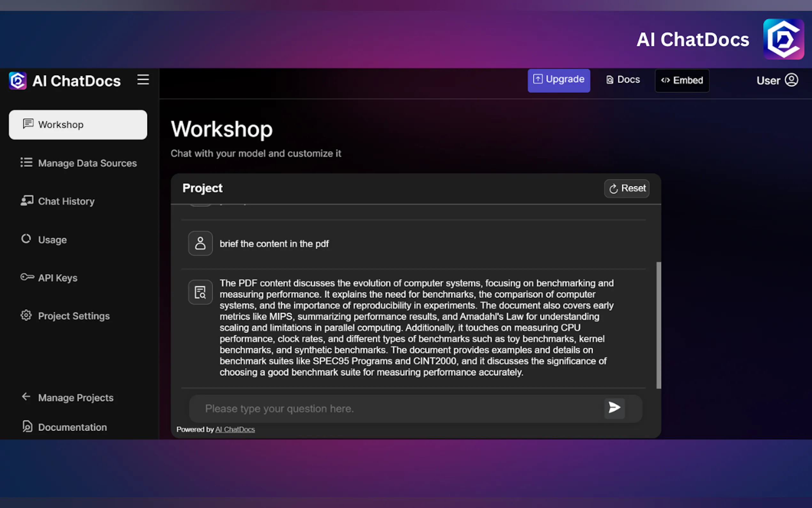Image resolution: width=812 pixels, height=508 pixels.
Task: Click the AI ChatDocs logo in sidebar
Action: 18,80
